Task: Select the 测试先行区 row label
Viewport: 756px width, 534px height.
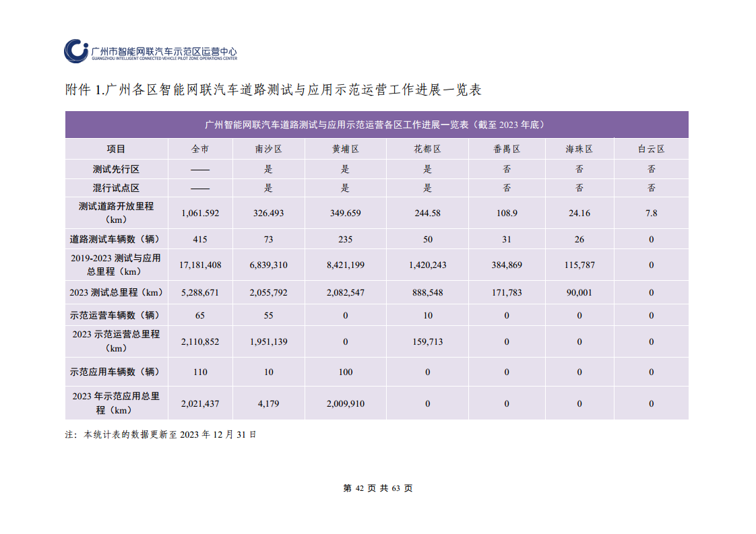Action: [115, 169]
